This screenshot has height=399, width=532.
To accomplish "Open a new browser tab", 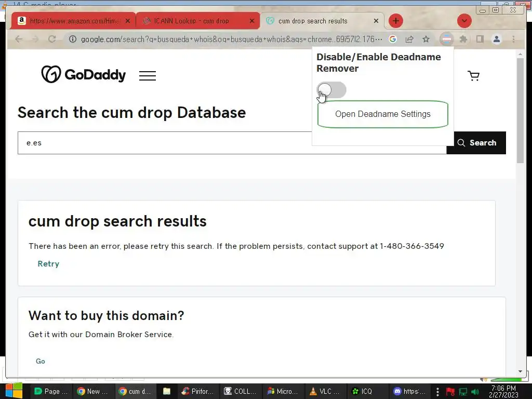I will coord(395,21).
